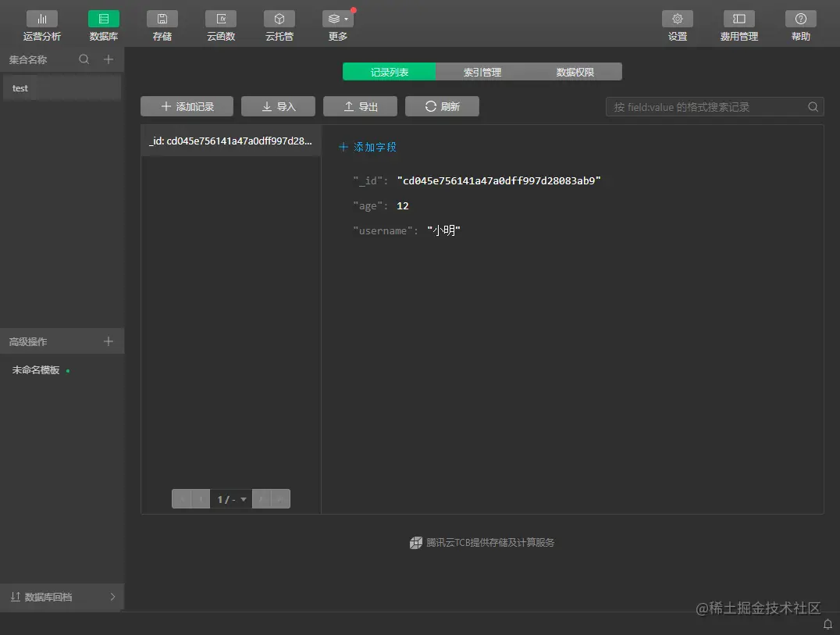Click the notification bell icon
This screenshot has width=840, height=635.
click(828, 624)
